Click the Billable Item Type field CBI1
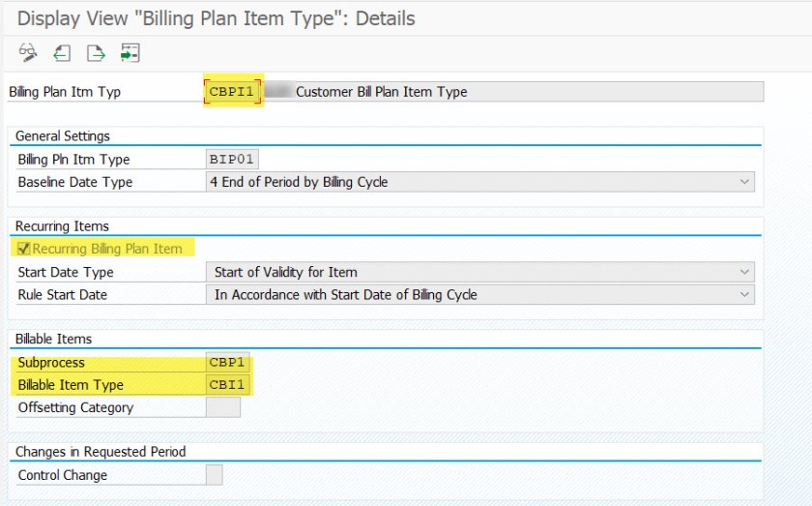 pyautogui.click(x=229, y=385)
